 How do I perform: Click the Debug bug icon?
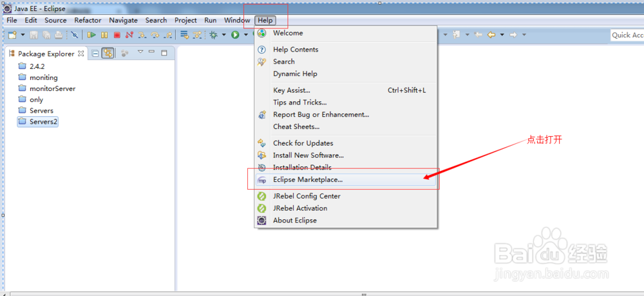point(213,35)
